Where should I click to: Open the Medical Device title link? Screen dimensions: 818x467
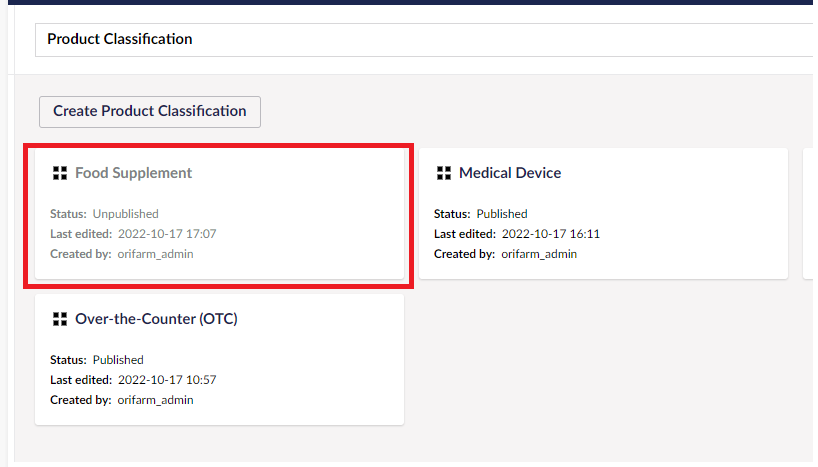(510, 173)
